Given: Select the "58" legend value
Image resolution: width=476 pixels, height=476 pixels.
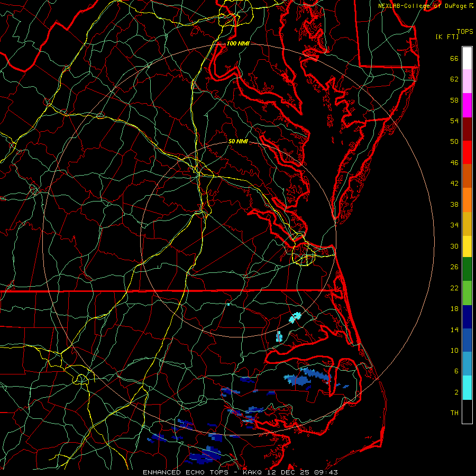Looking at the screenshot, I should [x=454, y=100].
